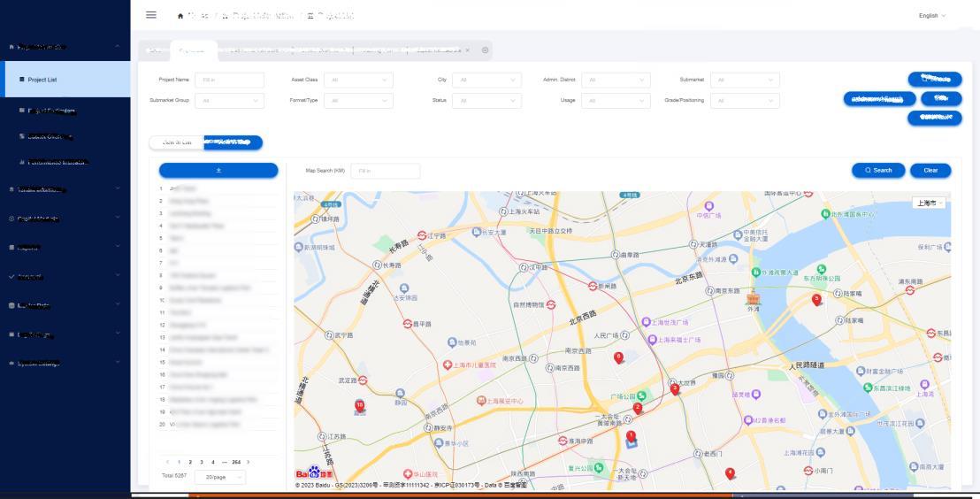The width and height of the screenshot is (980, 499).
Task: Fill in the Map Search (KM) field
Action: [385, 171]
